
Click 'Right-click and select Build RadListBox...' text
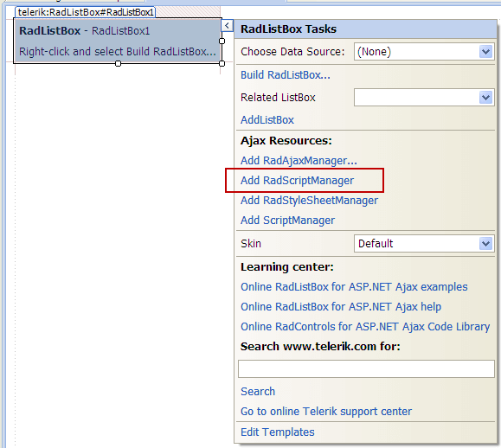[x=118, y=51]
